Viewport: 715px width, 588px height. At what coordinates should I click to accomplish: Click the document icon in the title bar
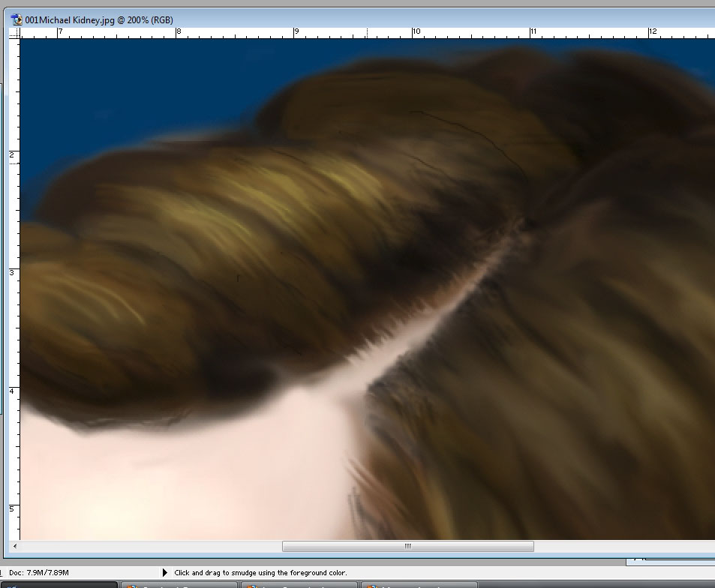coord(17,20)
